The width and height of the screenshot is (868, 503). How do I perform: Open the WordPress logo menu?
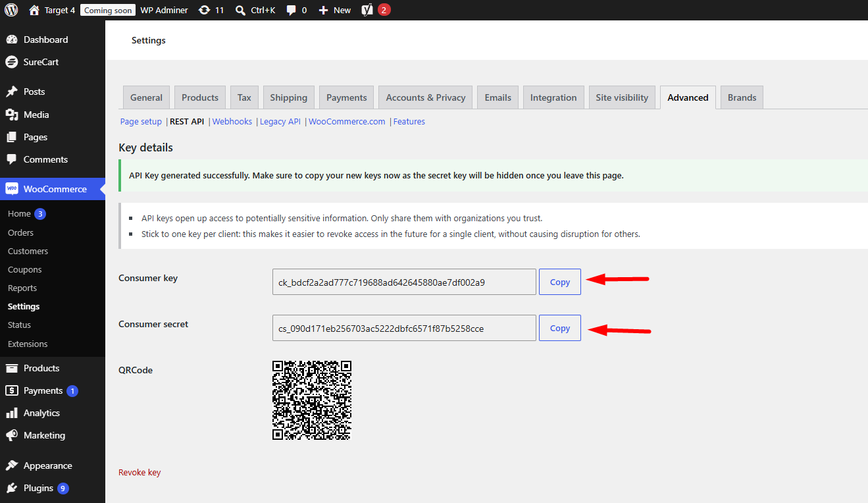pos(11,10)
